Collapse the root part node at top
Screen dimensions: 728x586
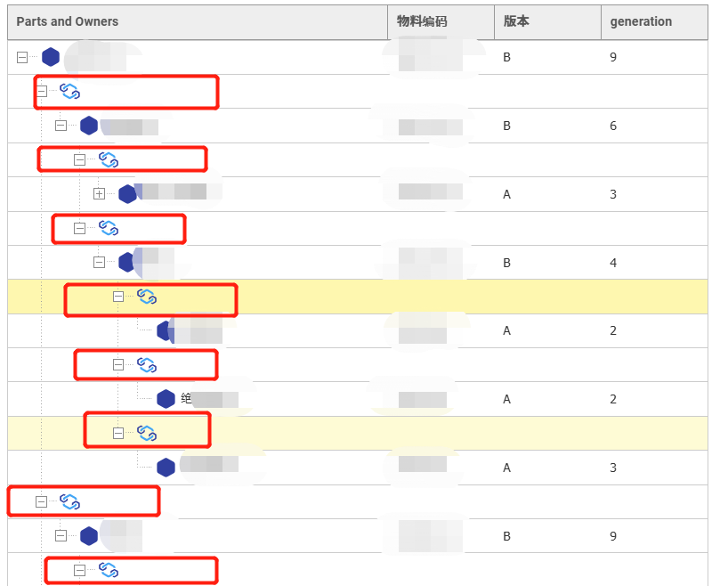coord(22,57)
